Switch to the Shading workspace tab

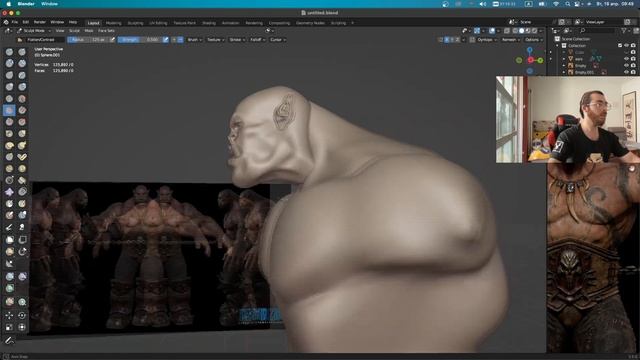[209, 23]
